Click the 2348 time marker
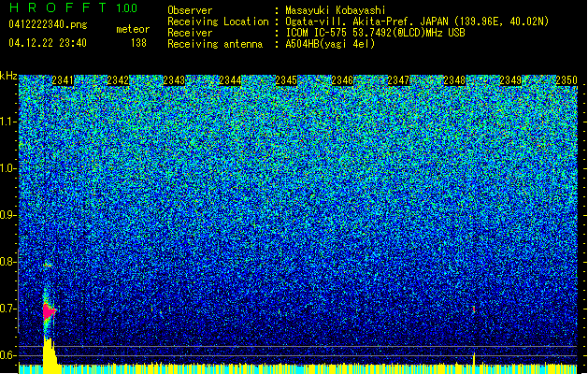This screenshot has width=588, height=374. (454, 80)
